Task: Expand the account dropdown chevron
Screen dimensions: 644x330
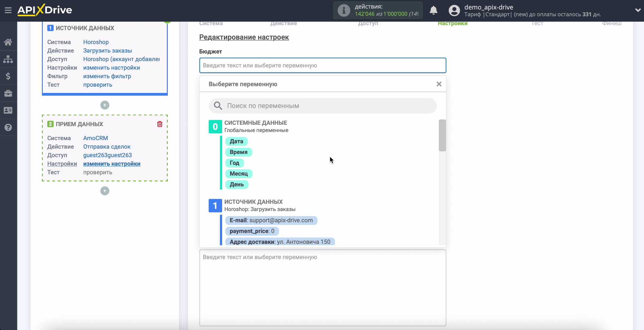Action: (638, 10)
